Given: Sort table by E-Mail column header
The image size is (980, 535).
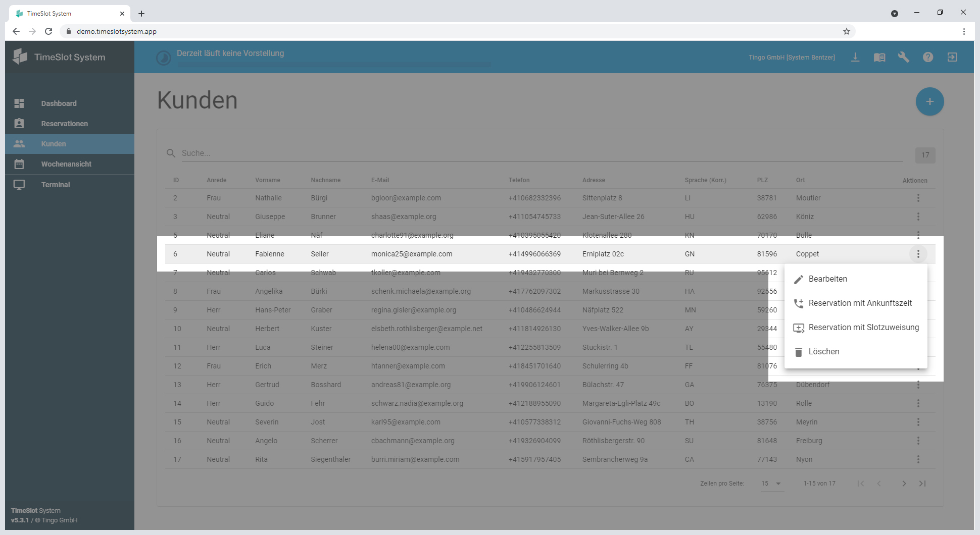Looking at the screenshot, I should (x=380, y=180).
